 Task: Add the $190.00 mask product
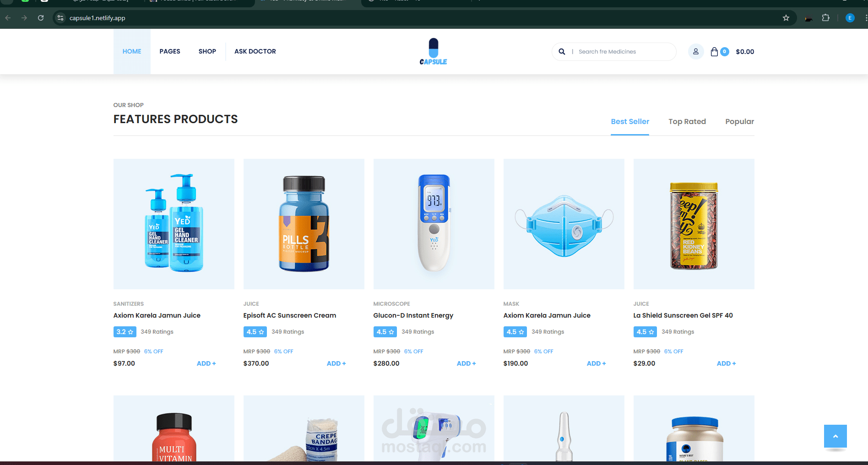click(x=596, y=363)
